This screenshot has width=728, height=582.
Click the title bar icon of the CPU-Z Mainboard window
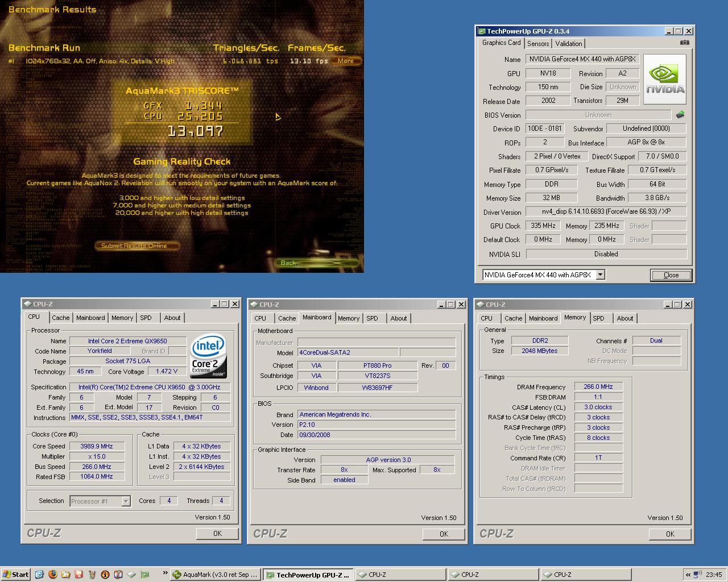[x=254, y=305]
